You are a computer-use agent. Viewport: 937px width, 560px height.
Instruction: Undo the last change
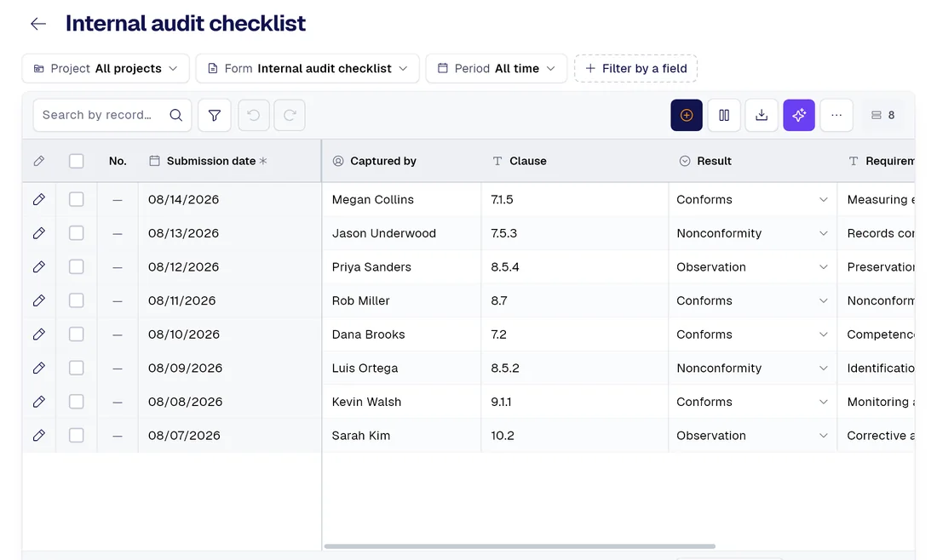(x=253, y=115)
